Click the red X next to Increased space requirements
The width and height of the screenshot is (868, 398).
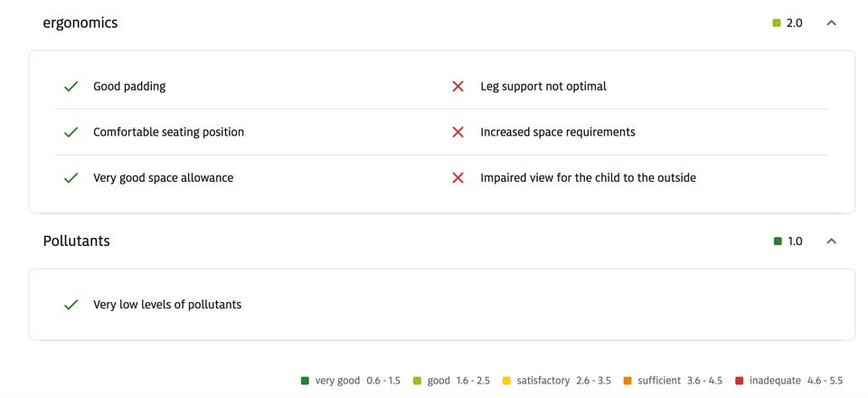[458, 132]
